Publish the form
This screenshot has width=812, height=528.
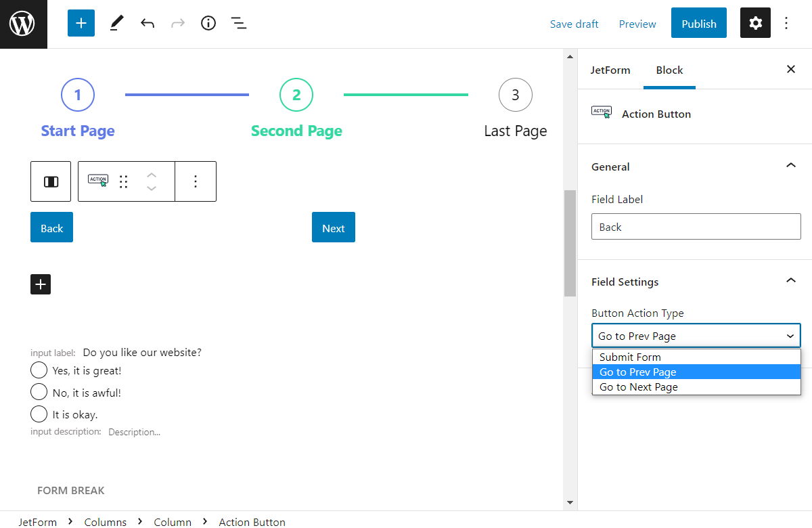698,22
